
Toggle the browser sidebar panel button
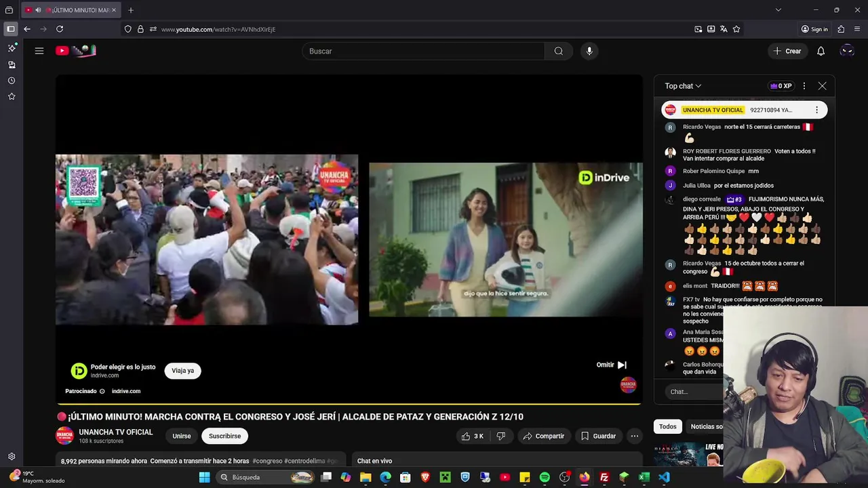[x=11, y=29]
